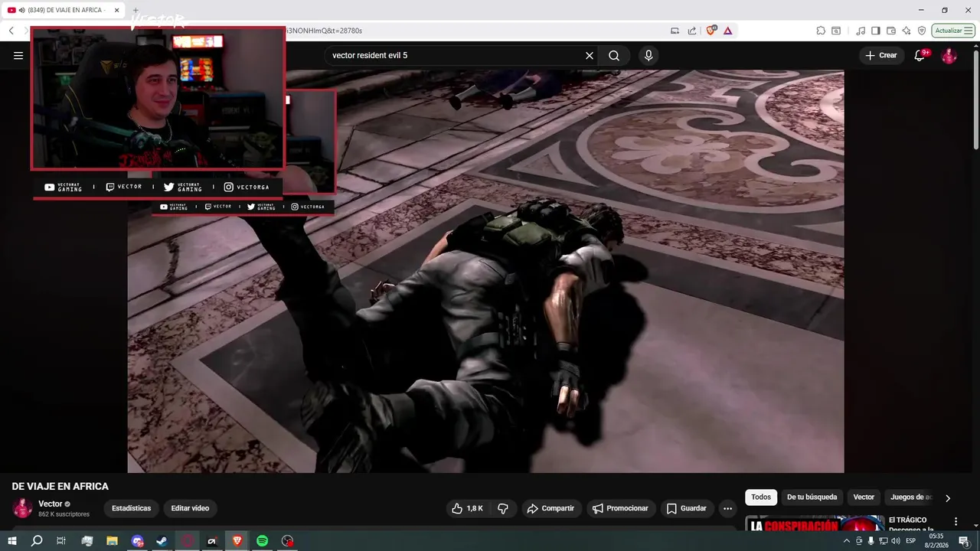
Task: Open the taskbar clock and date
Action: click(x=936, y=541)
